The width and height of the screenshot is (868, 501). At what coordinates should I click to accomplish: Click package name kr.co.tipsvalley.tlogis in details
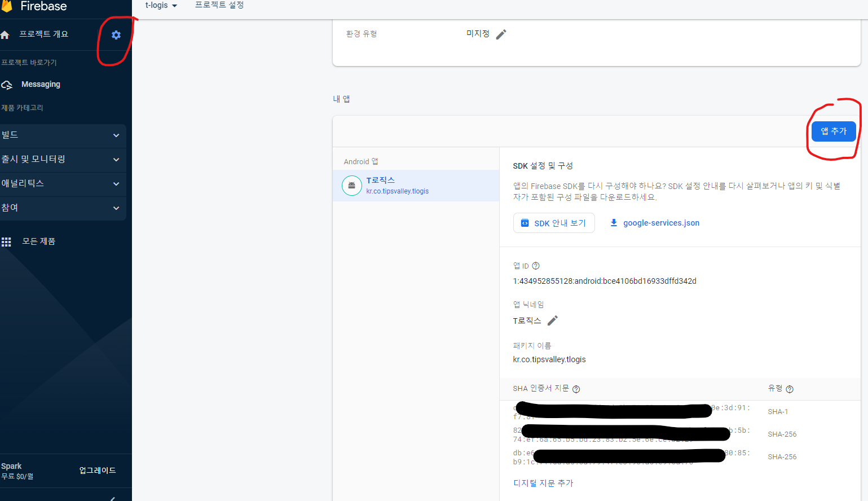tap(549, 359)
